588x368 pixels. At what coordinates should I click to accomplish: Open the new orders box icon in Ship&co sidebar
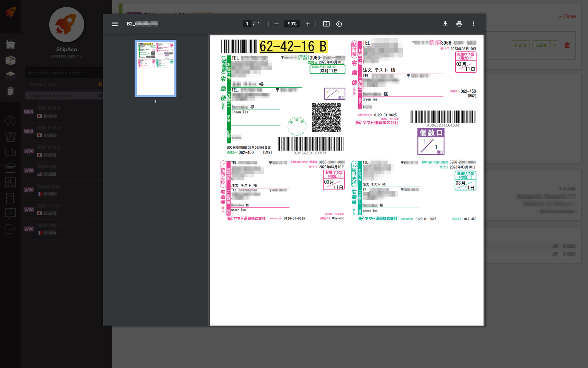pos(11,44)
